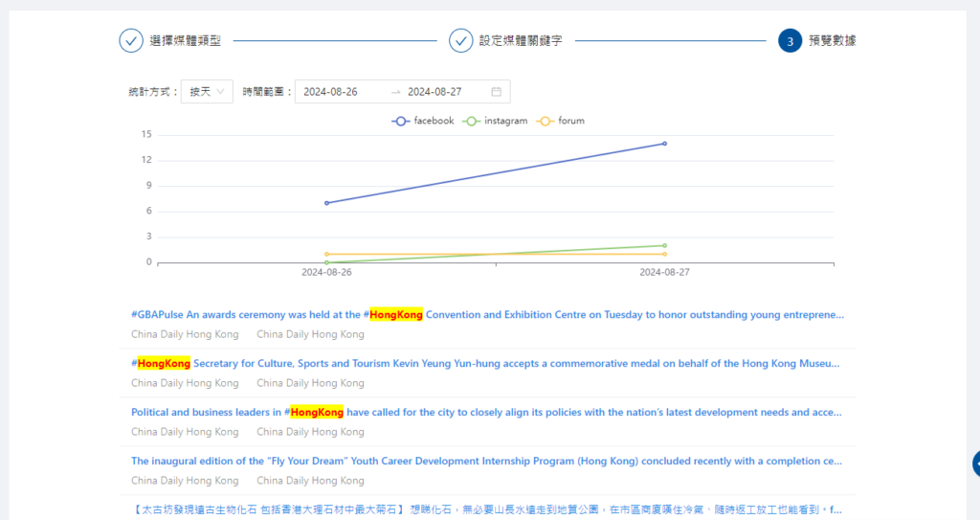Open the Fly Your Dream internship article
The image size is (980, 520).
(486, 462)
